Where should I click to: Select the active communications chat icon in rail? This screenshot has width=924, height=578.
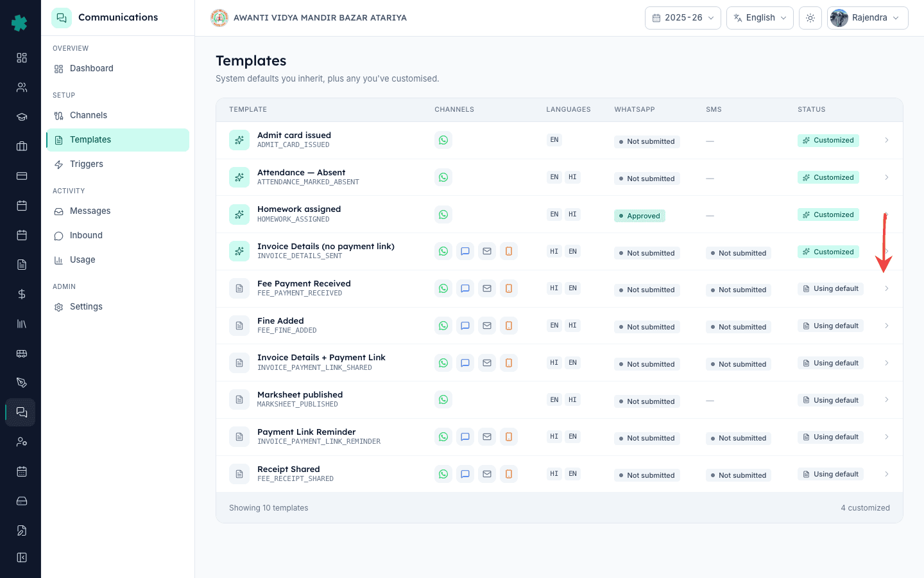(22, 412)
